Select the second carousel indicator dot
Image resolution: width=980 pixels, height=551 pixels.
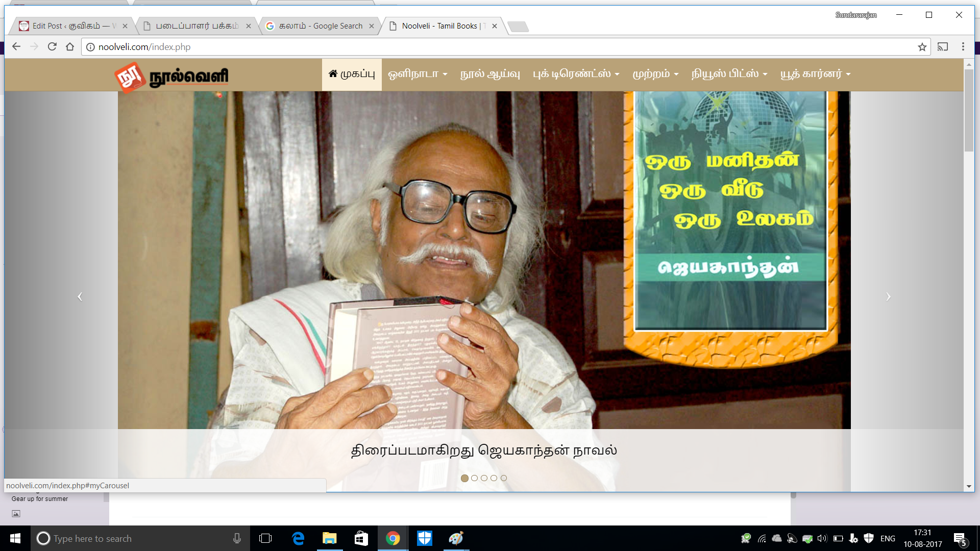click(474, 478)
